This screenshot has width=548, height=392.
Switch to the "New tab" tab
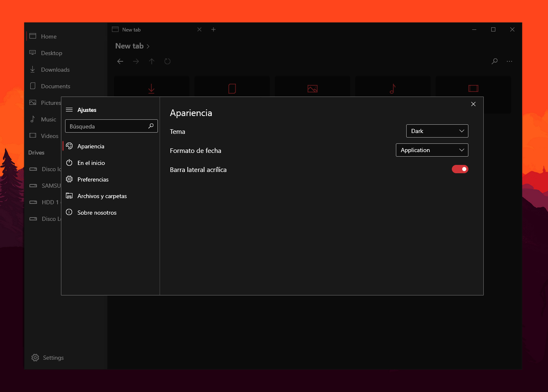click(x=131, y=29)
